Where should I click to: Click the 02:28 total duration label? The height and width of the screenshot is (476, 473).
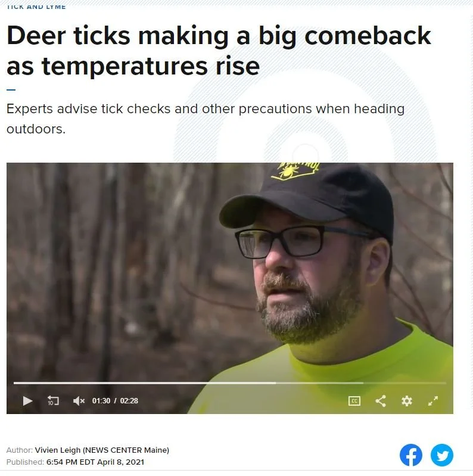129,401
